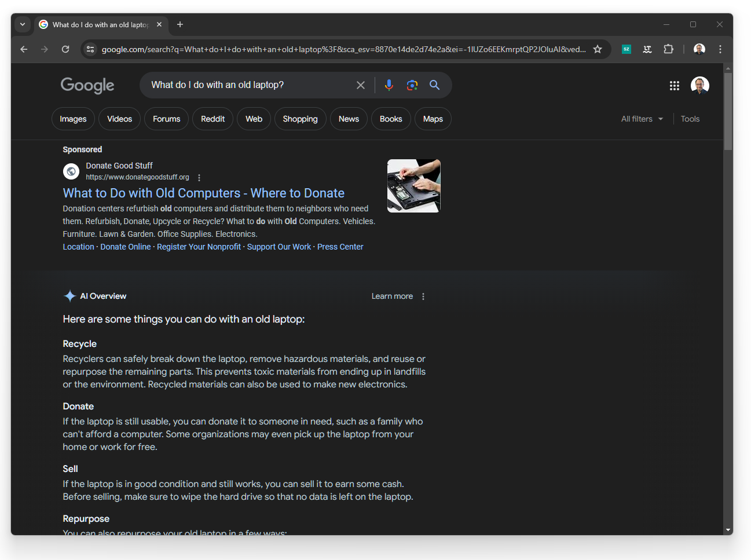
Task: Open the search Tools options
Action: 690,119
